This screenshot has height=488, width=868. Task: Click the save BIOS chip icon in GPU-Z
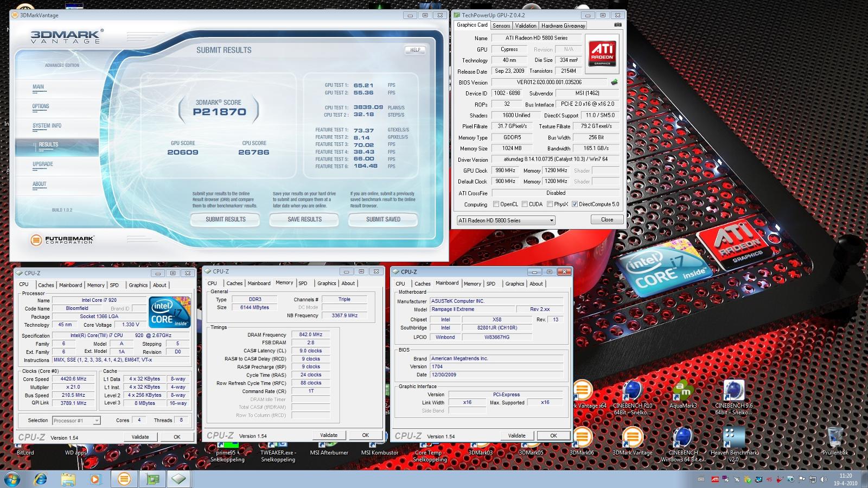coord(614,83)
